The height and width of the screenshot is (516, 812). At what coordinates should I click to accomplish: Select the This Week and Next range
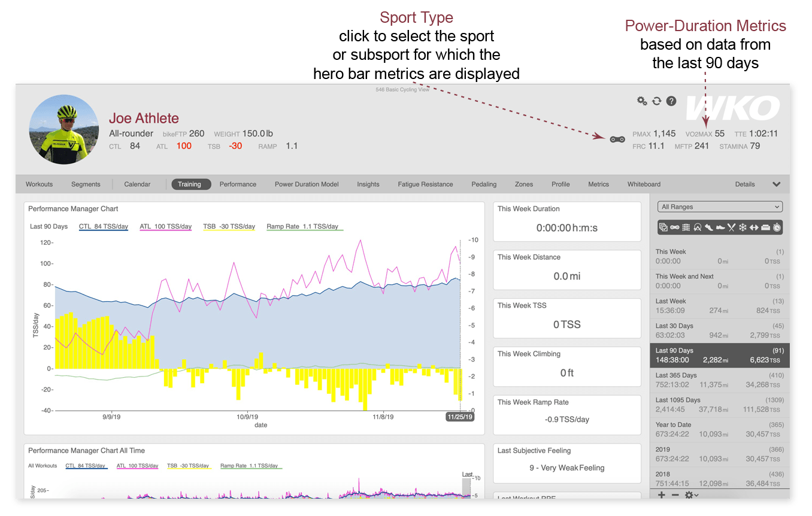[719, 281]
